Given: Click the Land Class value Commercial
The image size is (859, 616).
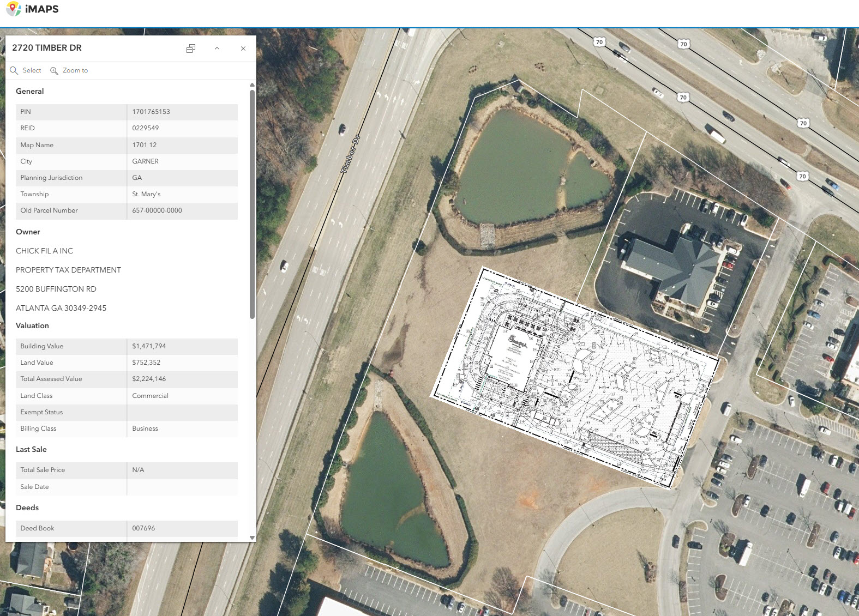Looking at the screenshot, I should 150,396.
